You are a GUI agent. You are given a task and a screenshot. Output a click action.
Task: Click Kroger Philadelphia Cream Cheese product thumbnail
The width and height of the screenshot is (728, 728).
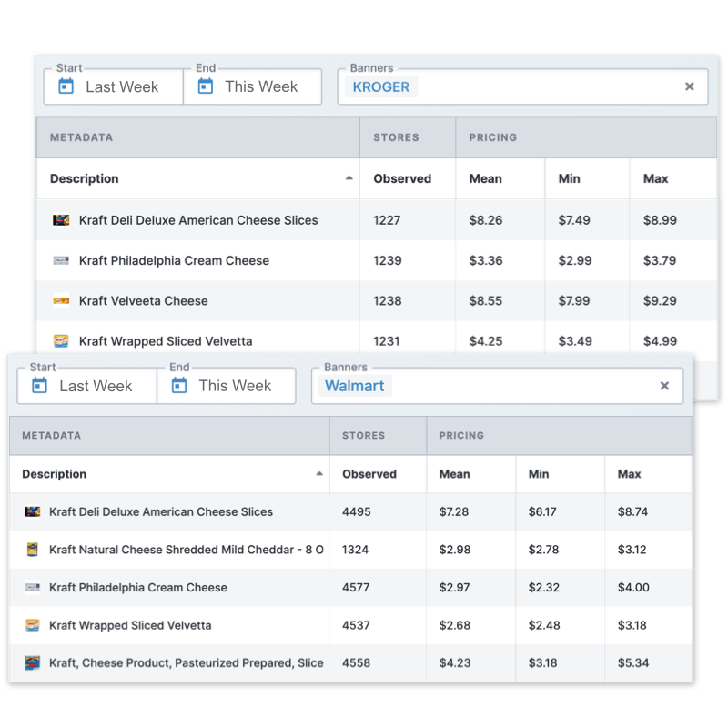point(61,260)
